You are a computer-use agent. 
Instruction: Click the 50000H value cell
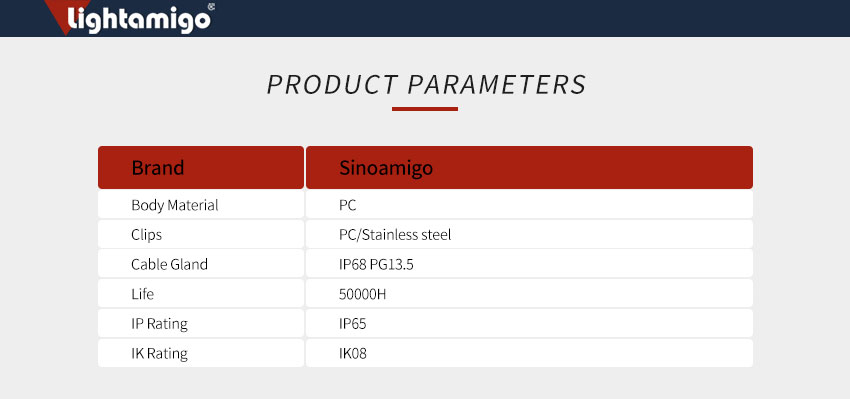529,293
